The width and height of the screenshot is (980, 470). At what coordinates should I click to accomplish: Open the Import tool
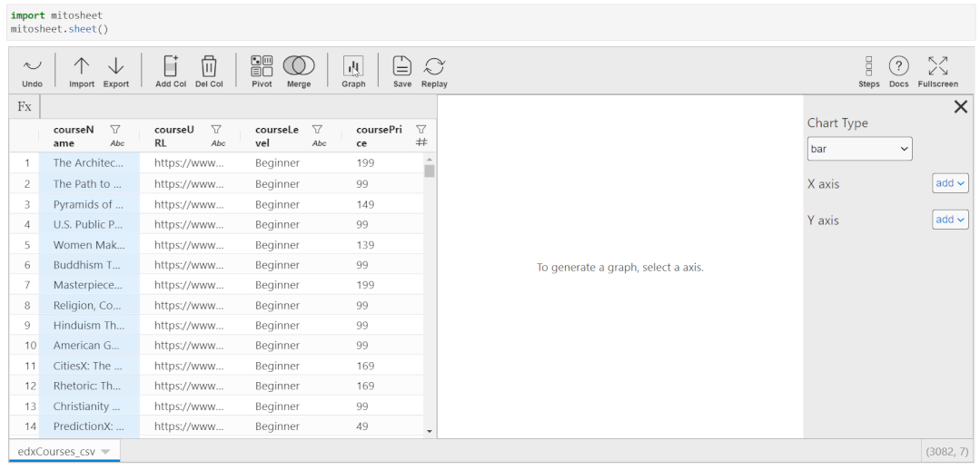coord(82,71)
